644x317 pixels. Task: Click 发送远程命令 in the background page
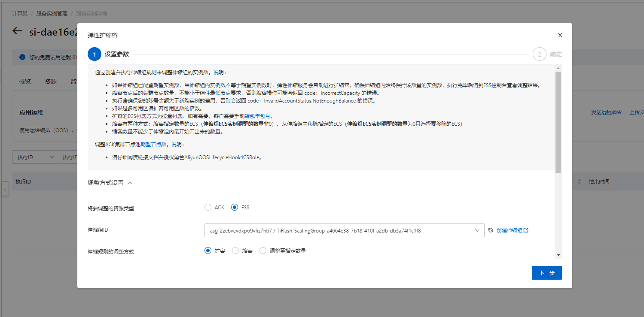607,112
